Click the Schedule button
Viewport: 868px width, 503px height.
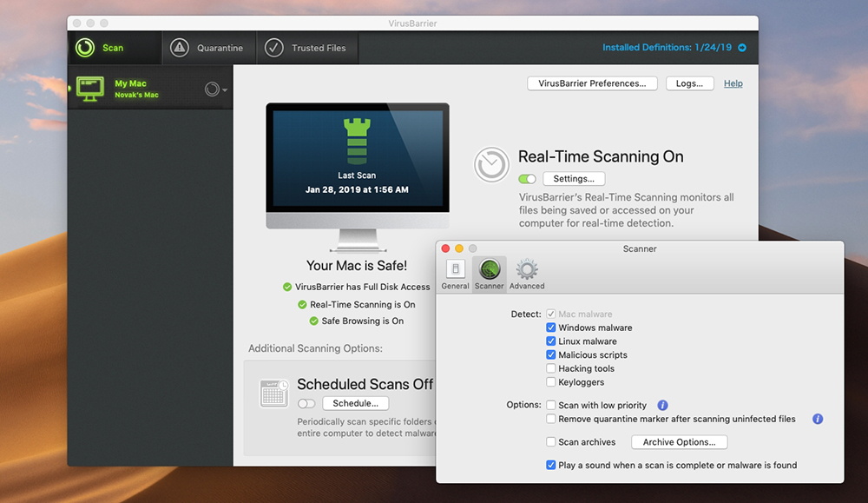(x=355, y=403)
